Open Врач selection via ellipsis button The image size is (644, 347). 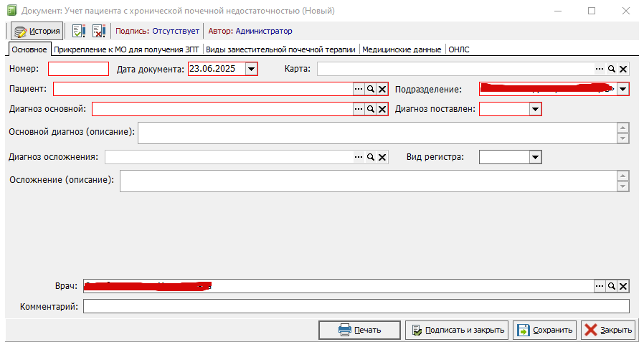[x=600, y=286]
